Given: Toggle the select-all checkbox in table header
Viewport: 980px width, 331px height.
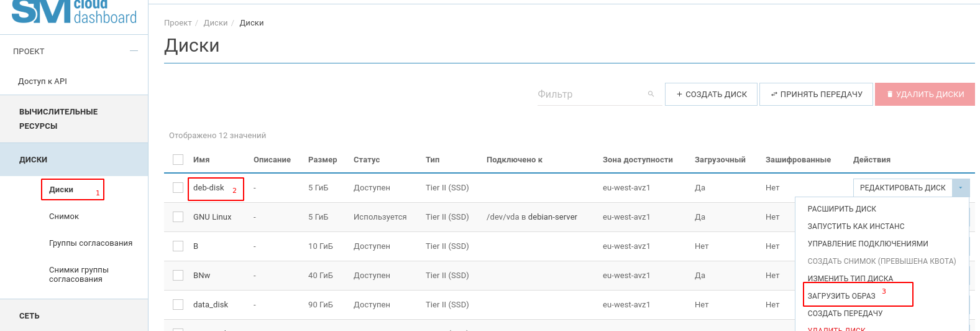Looking at the screenshot, I should (178, 160).
